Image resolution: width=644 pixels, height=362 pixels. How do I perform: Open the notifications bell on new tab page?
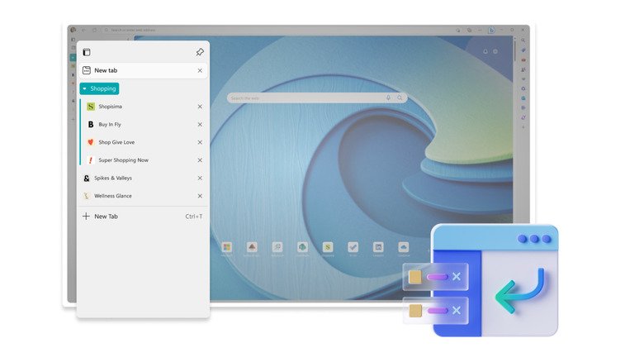[485, 51]
